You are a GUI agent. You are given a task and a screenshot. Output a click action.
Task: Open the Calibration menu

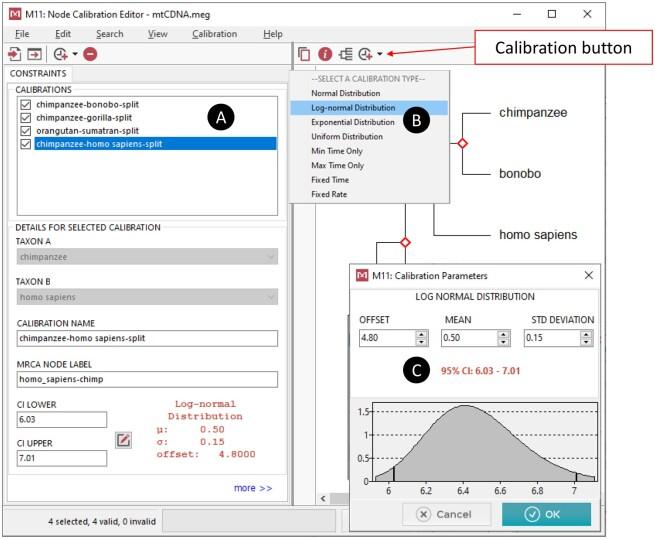pos(214,33)
